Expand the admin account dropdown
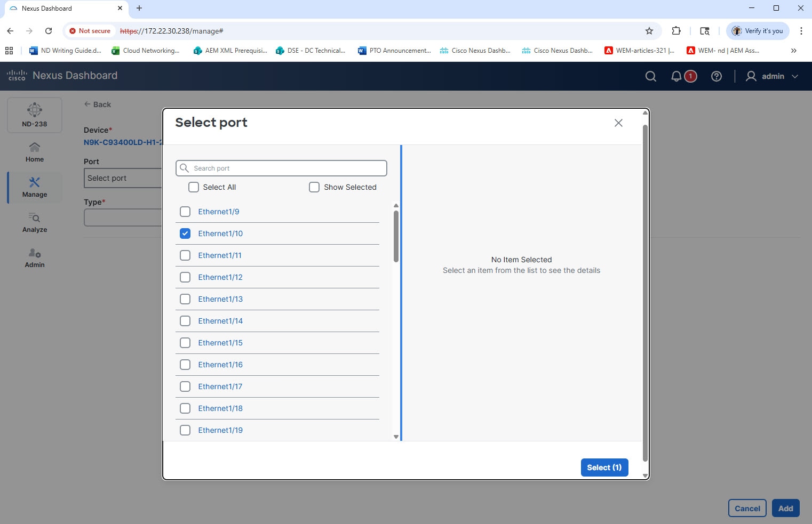 pyautogui.click(x=795, y=76)
